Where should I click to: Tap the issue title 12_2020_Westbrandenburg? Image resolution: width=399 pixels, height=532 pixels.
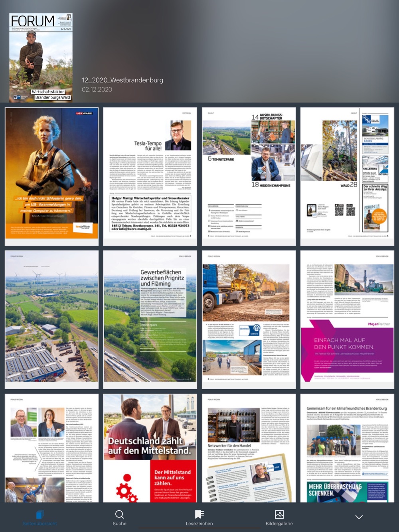pos(122,80)
